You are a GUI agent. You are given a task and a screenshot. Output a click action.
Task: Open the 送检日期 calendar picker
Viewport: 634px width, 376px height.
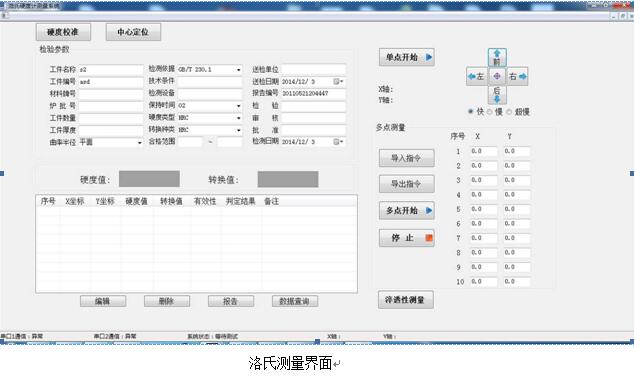coord(338,82)
